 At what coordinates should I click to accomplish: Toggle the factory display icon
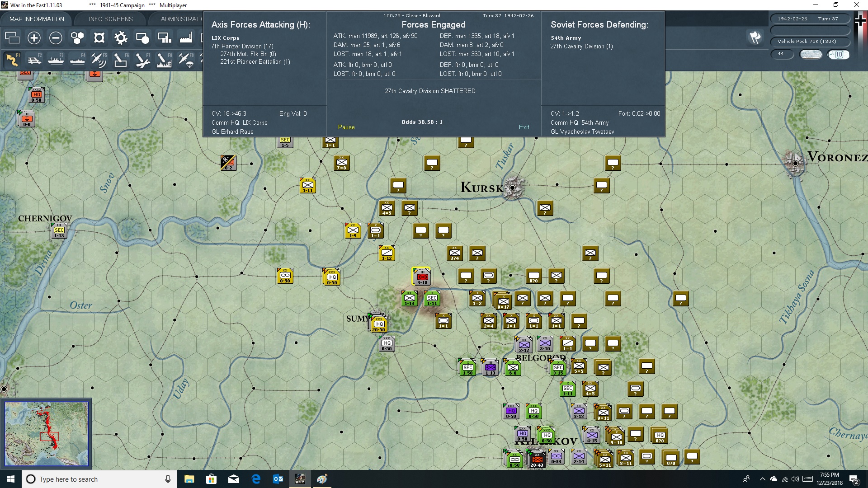186,38
